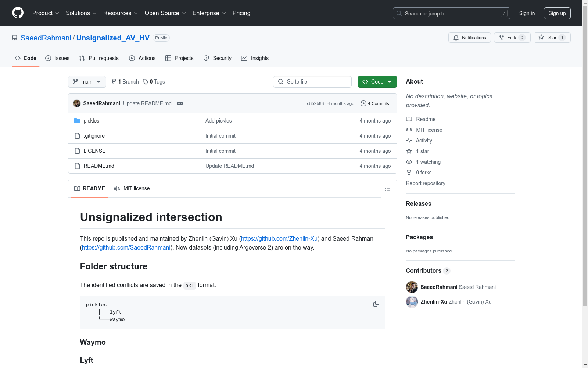Expand the Solutions menu
Image resolution: width=588 pixels, height=368 pixels.
pos(81,13)
